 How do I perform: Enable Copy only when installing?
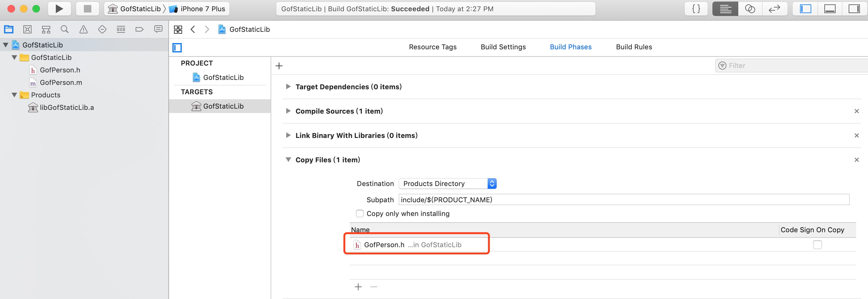pos(359,213)
